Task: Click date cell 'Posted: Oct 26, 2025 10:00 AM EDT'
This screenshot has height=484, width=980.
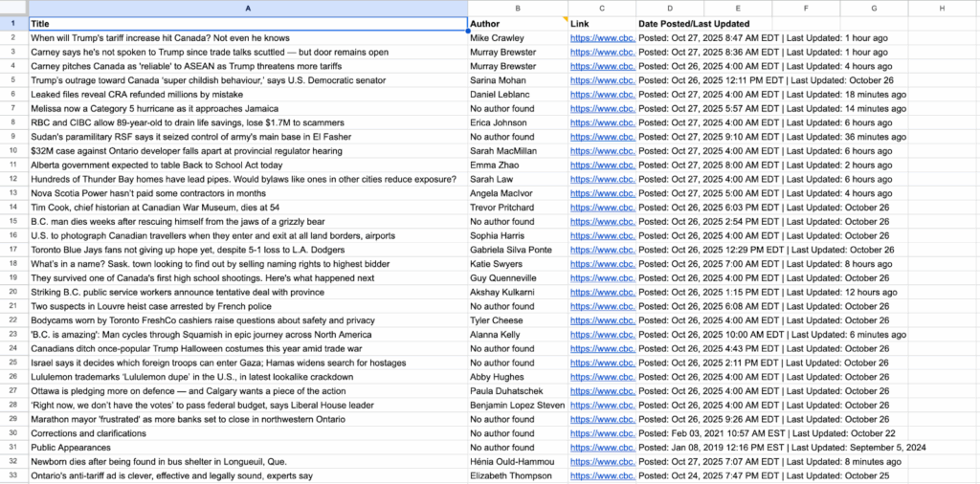Action: (670, 335)
